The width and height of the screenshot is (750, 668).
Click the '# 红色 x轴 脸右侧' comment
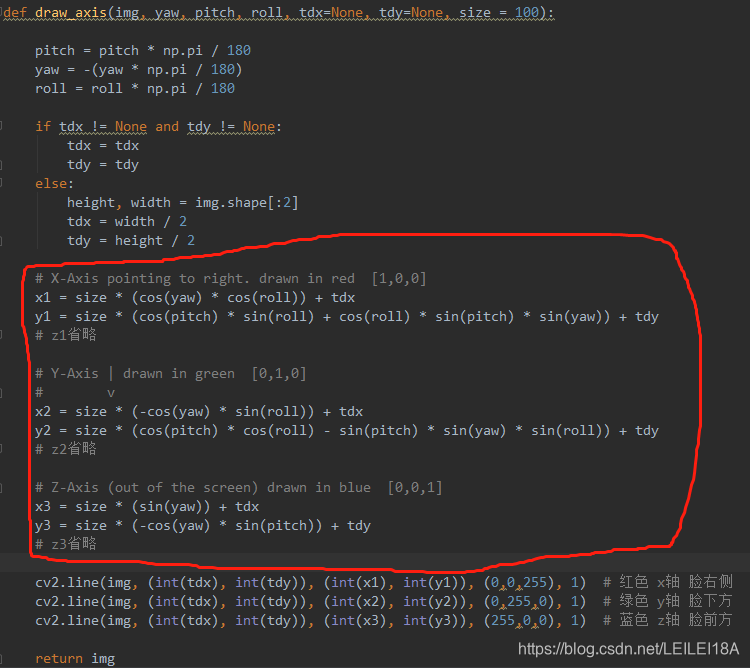tap(668, 582)
